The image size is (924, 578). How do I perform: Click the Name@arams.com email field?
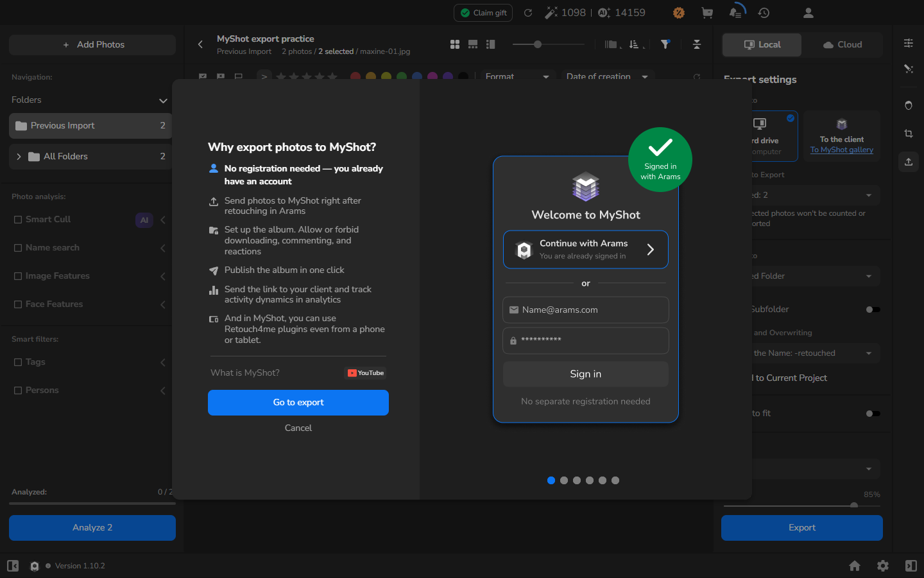coord(586,310)
